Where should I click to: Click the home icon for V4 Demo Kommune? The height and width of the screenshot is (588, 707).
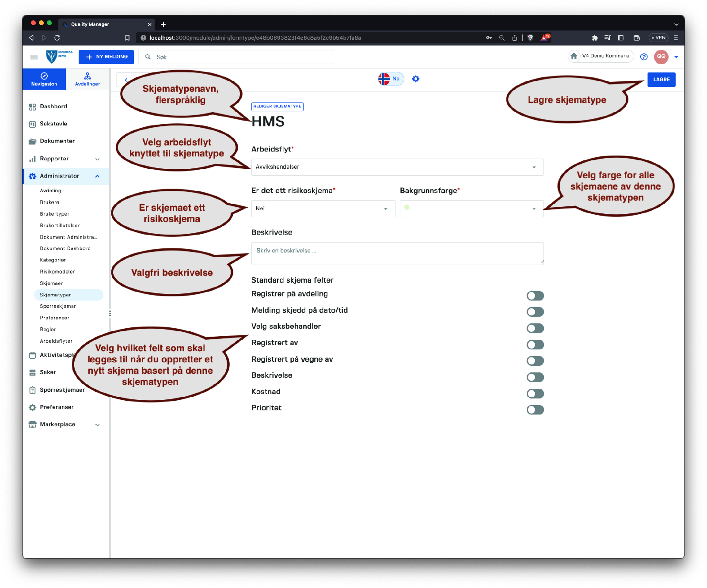click(x=574, y=56)
